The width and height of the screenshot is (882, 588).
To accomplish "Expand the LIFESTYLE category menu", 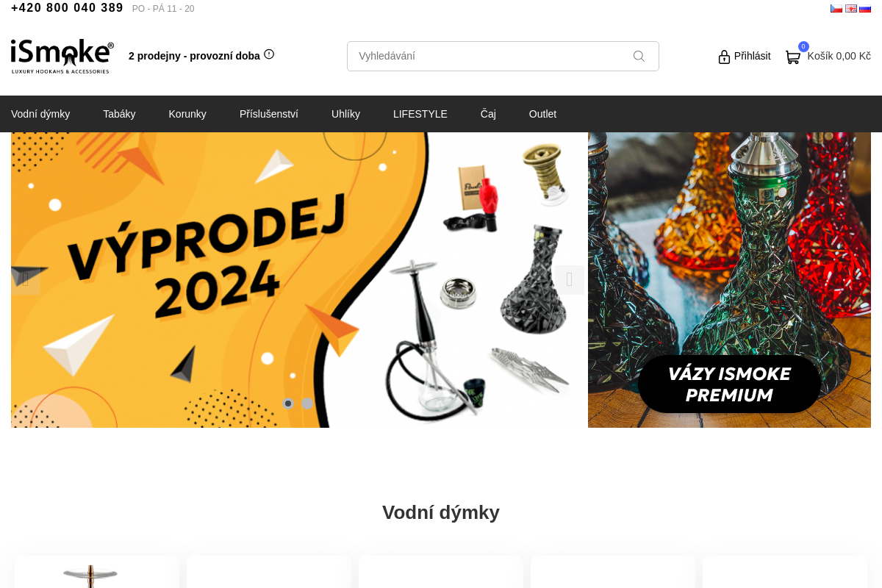I will pos(420,114).
